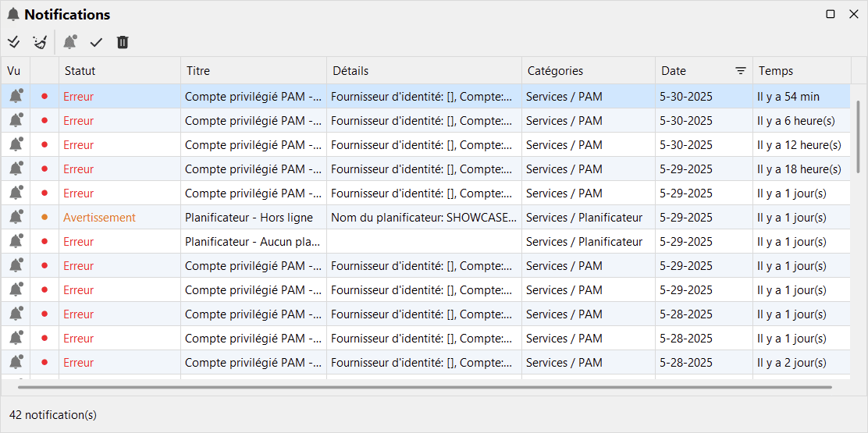Click the Titre column header

coord(198,71)
